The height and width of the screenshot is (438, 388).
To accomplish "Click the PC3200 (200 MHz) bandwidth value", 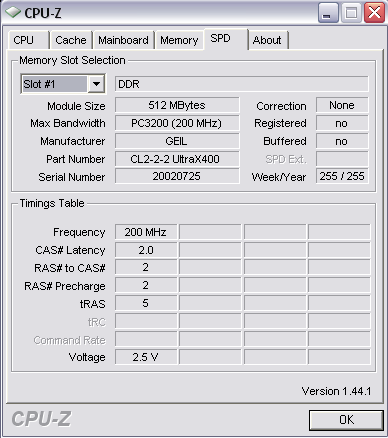I will point(177,123).
